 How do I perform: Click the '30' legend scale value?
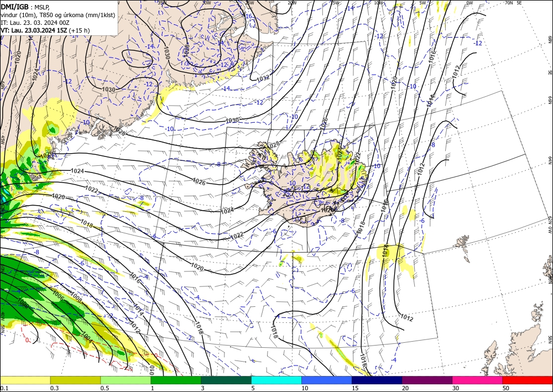[456, 388]
